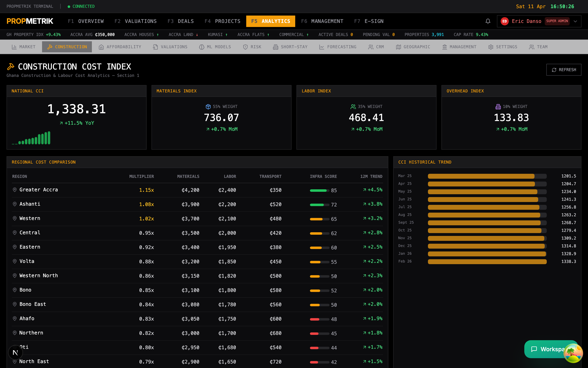This screenshot has width=588, height=368.
Task: Select the F6 Management tab
Action: pos(322,21)
